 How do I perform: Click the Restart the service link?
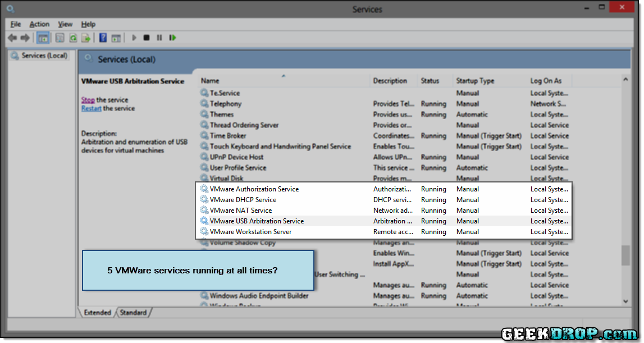point(91,108)
